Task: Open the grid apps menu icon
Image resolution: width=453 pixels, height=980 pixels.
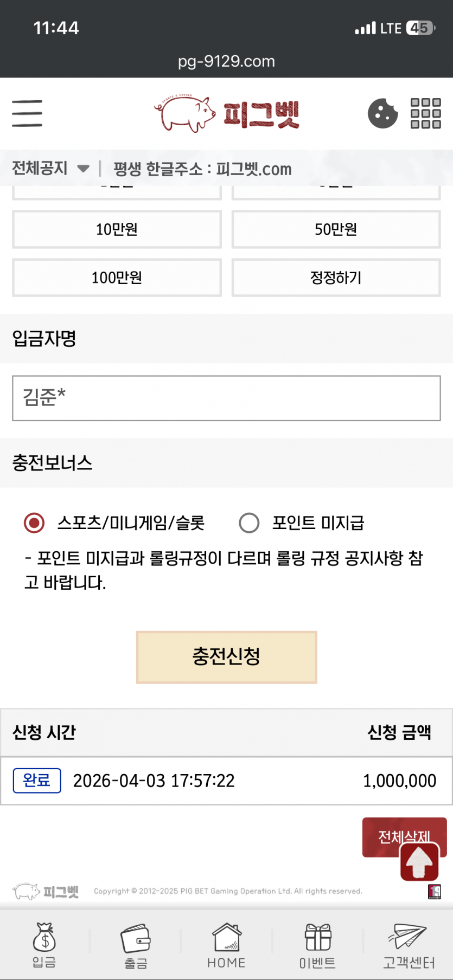Action: pos(426,113)
